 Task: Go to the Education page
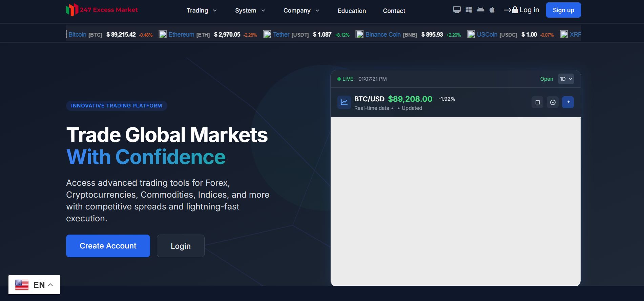(352, 11)
